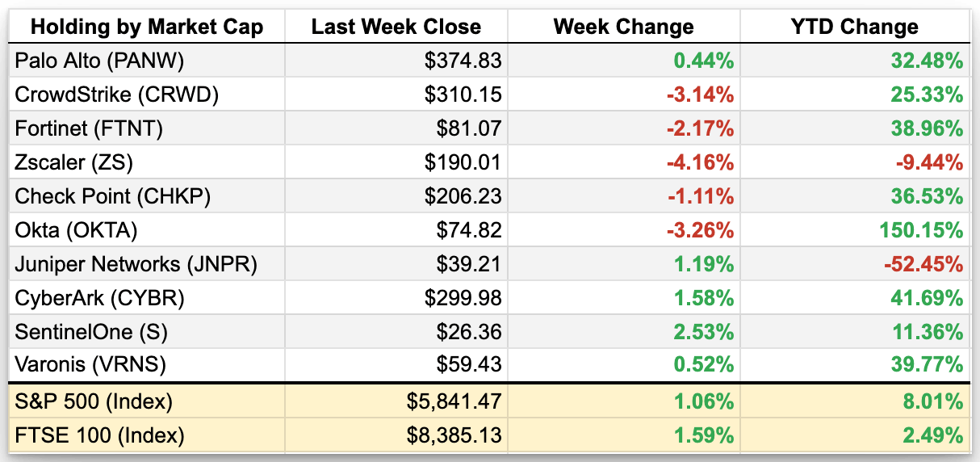Select CrowdStrike's -3.14% week change cell
Image resolution: width=980 pixels, height=462 pixels.
[x=699, y=94]
